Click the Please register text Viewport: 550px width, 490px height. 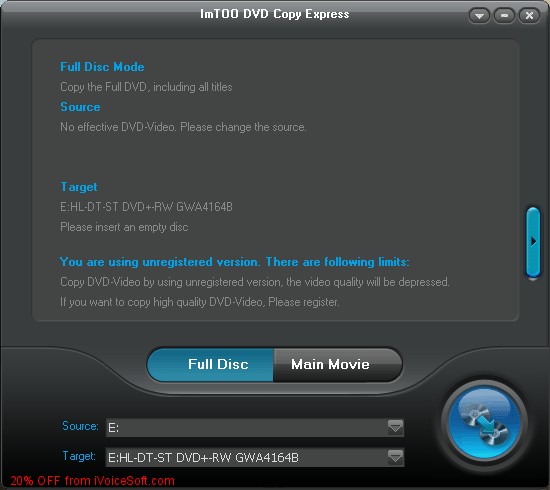click(304, 302)
